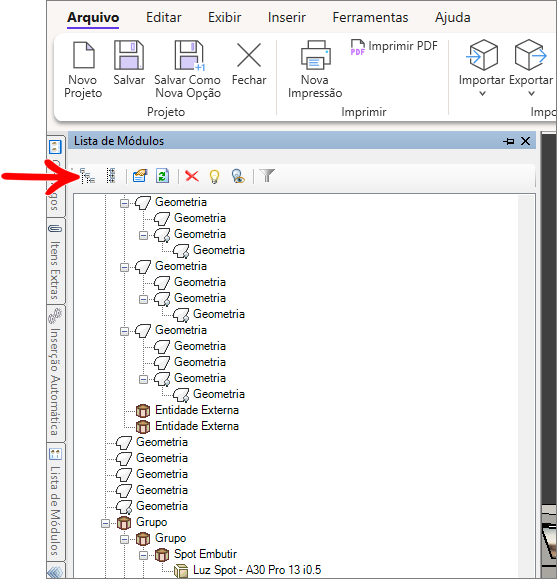Choose Salvar Como Nova Opção
Viewport: 557px width, 579px height.
point(188,70)
